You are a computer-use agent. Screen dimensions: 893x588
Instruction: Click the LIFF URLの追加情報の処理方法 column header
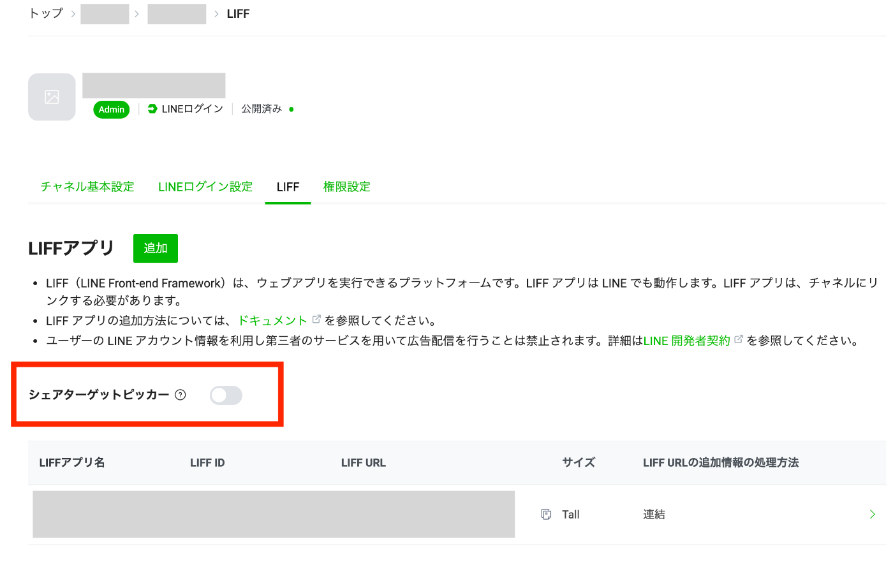721,462
